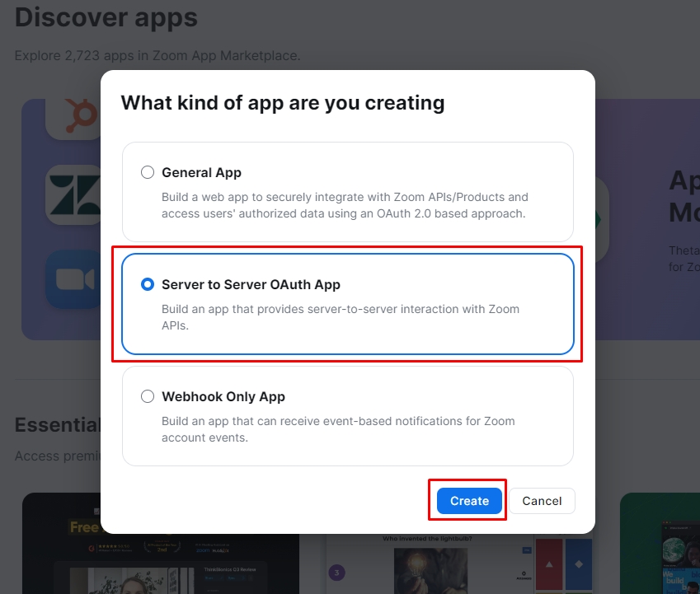Click the Webhook Only App description text
This screenshot has height=594, width=700.
coord(338,429)
